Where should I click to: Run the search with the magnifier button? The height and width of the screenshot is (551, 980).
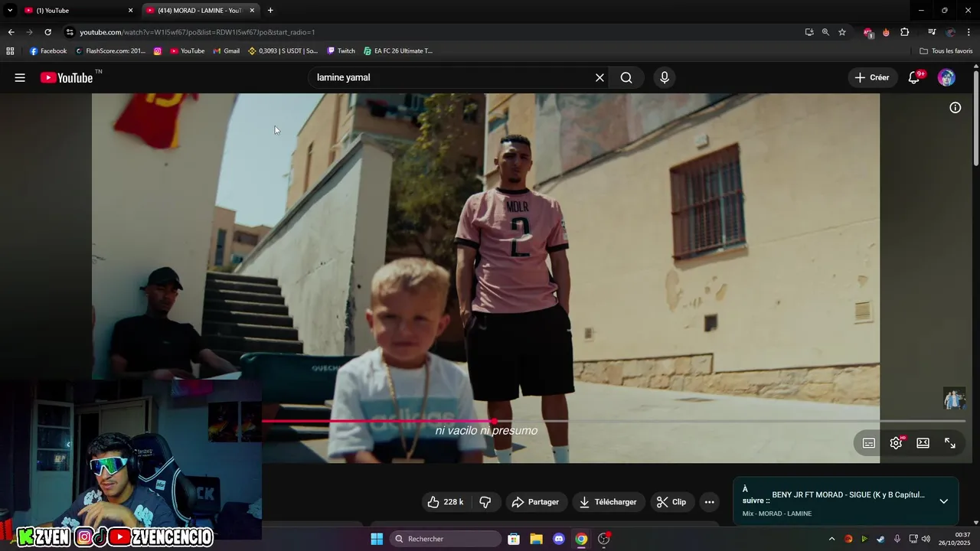click(x=626, y=77)
